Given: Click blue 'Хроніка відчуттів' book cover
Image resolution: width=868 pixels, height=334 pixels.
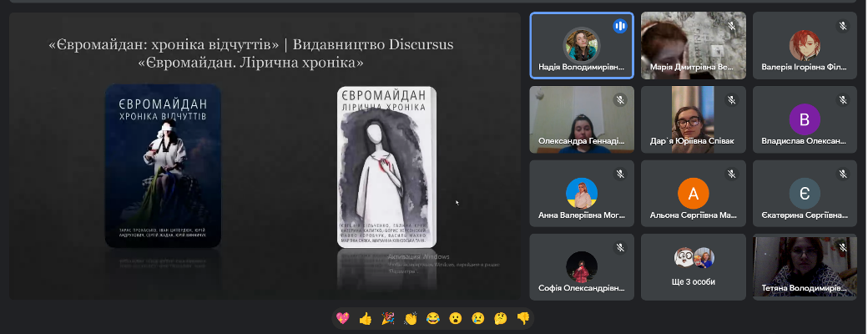Looking at the screenshot, I should 164,165.
